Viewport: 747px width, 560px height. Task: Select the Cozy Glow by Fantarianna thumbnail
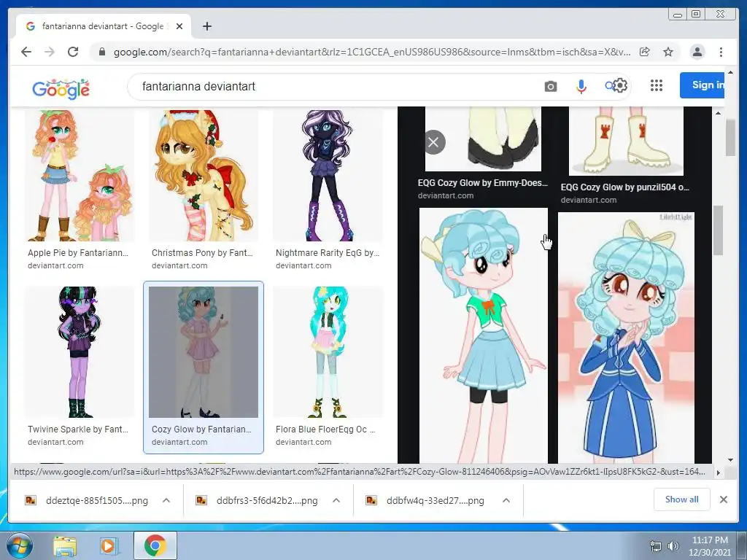point(204,352)
